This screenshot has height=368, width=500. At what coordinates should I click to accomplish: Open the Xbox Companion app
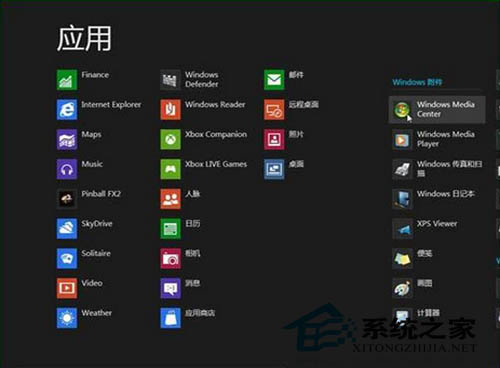click(x=204, y=139)
